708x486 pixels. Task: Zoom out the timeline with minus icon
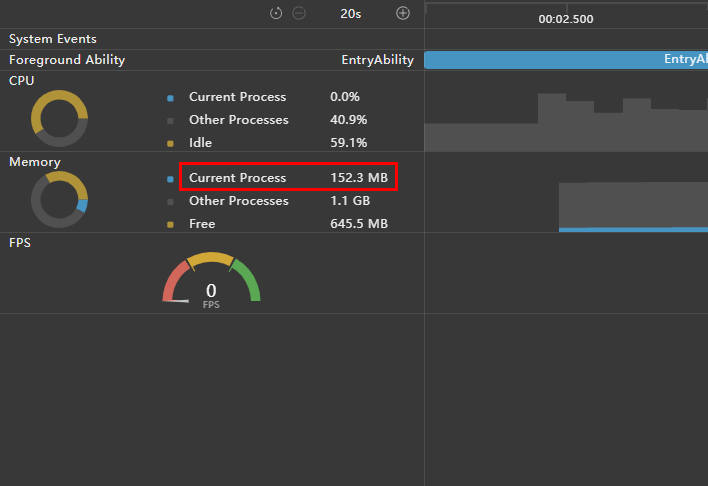[299, 13]
